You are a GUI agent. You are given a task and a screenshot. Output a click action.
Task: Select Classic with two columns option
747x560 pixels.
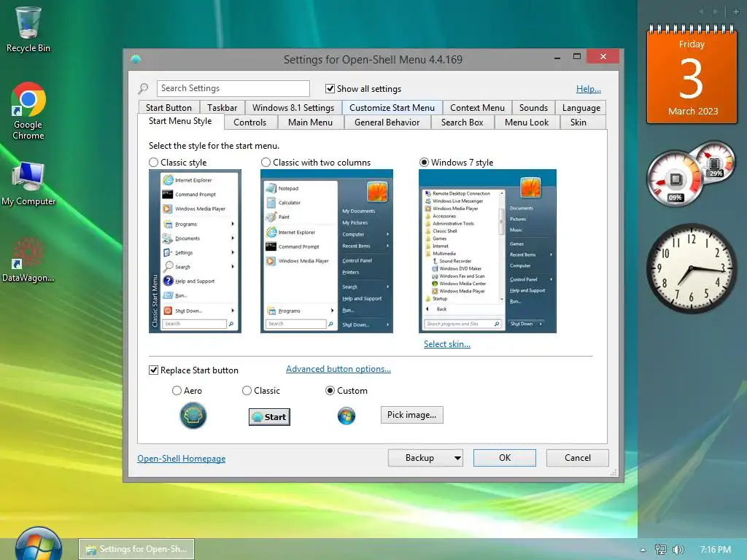[266, 163]
